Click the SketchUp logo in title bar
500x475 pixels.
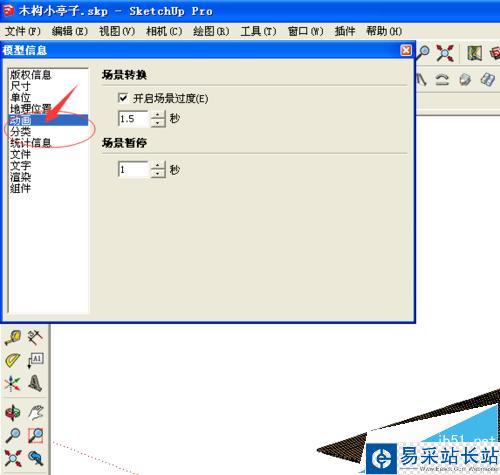(x=8, y=10)
